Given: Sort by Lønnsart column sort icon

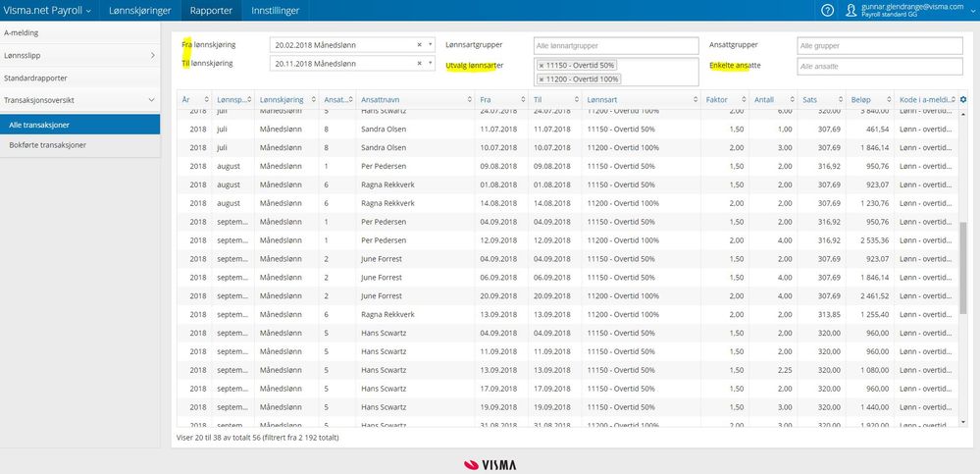Looking at the screenshot, I should coord(695,99).
